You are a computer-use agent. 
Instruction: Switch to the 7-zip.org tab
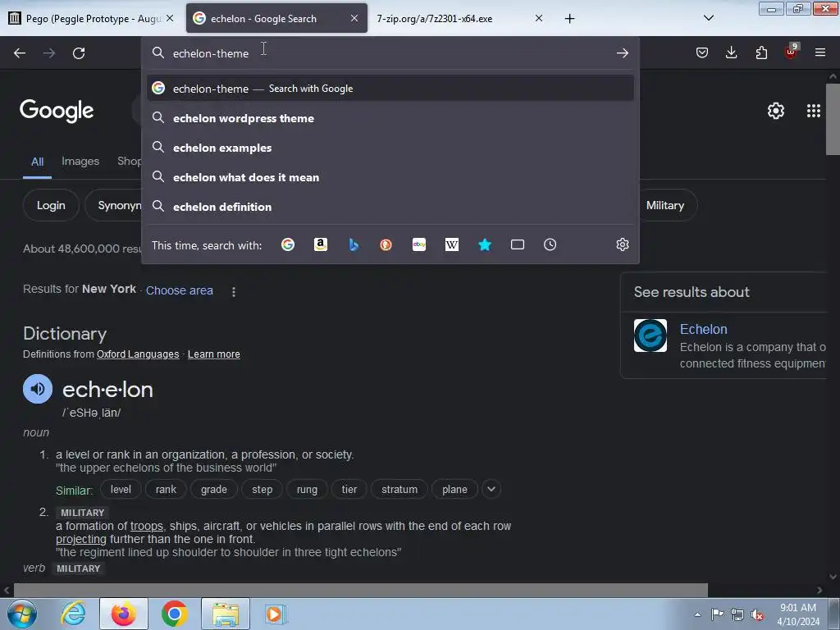[x=459, y=19]
